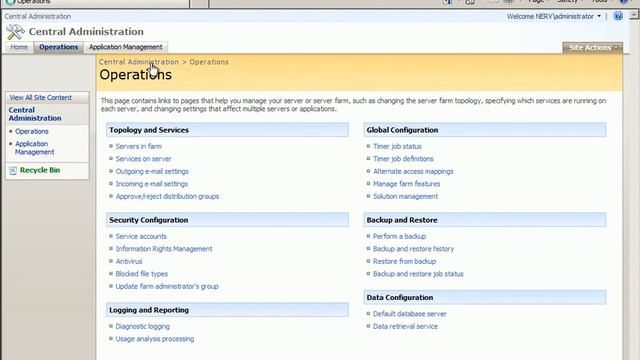Open Servers in farm
This screenshot has width=640, height=360.
tap(139, 146)
